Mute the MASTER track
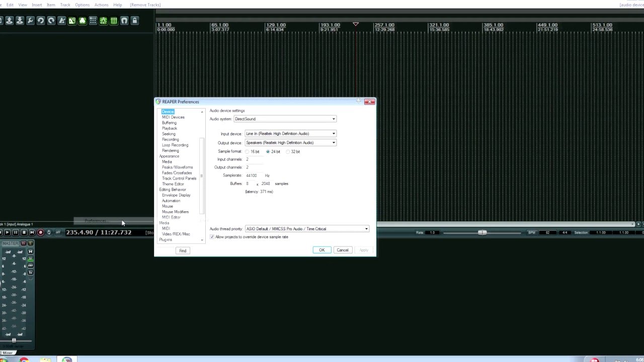The height and width of the screenshot is (362, 644). 23,243
